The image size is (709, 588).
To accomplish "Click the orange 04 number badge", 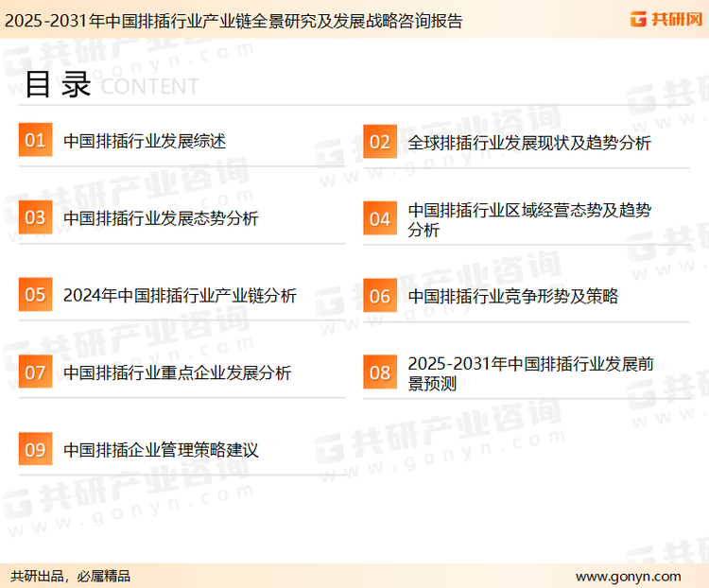I will point(380,218).
